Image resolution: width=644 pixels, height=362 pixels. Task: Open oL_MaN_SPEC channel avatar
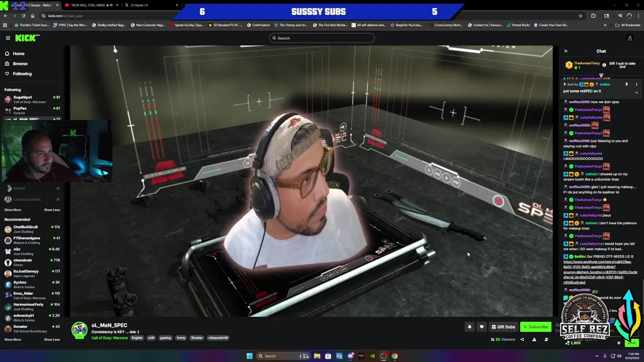coord(79,330)
